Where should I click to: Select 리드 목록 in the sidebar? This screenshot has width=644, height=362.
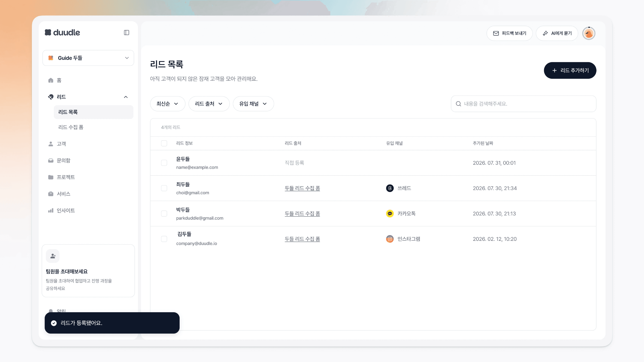pos(94,112)
